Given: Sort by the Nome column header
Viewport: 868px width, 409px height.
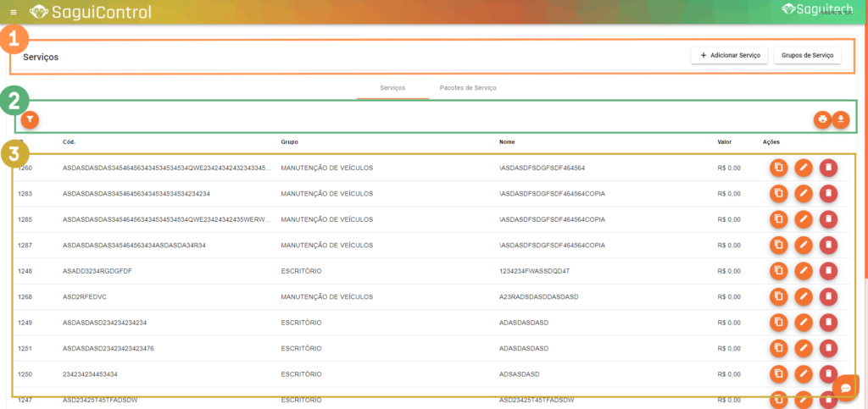Looking at the screenshot, I should pos(508,141).
